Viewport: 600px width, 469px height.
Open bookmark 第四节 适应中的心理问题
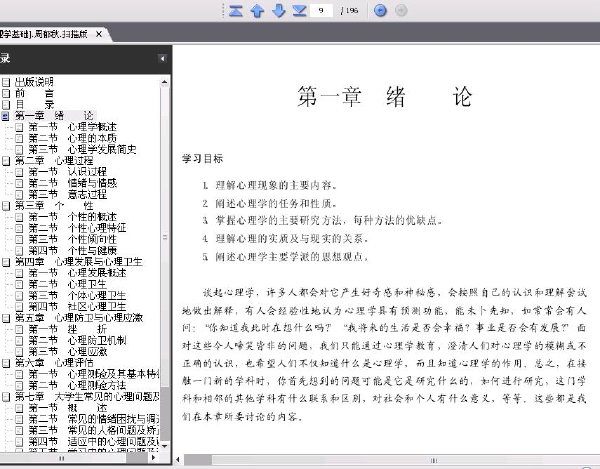(x=94, y=441)
